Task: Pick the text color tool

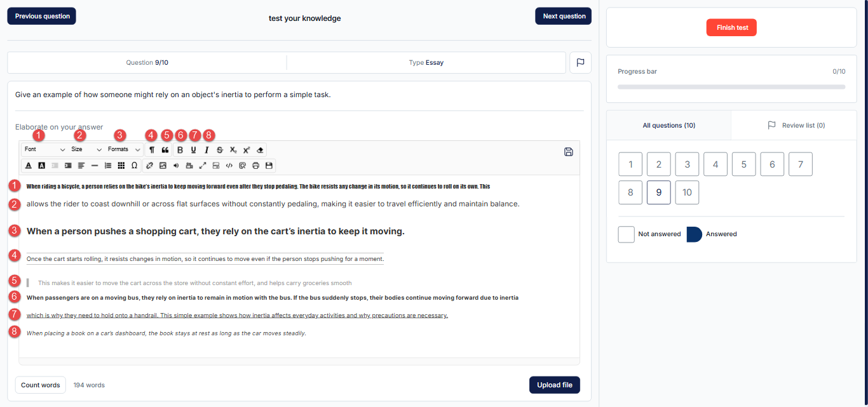Action: 28,166
